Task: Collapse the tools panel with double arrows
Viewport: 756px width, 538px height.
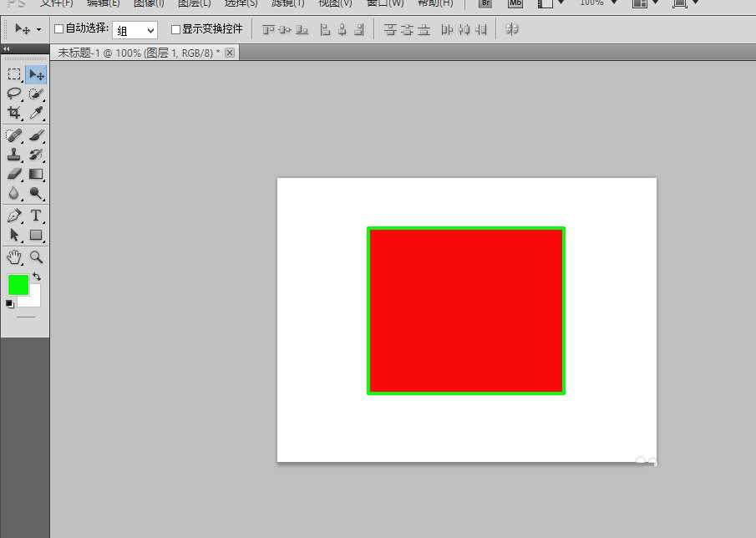Action: (x=7, y=49)
